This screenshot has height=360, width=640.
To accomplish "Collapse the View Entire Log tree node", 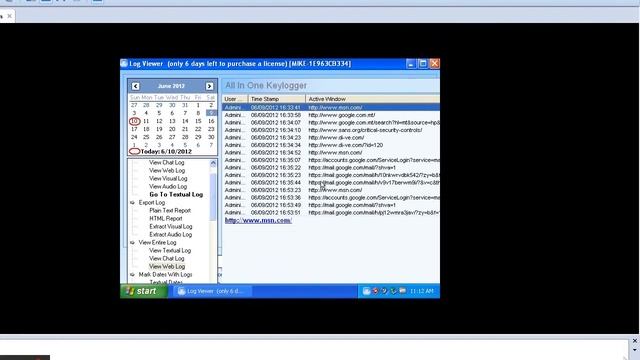I will click(x=132, y=242).
